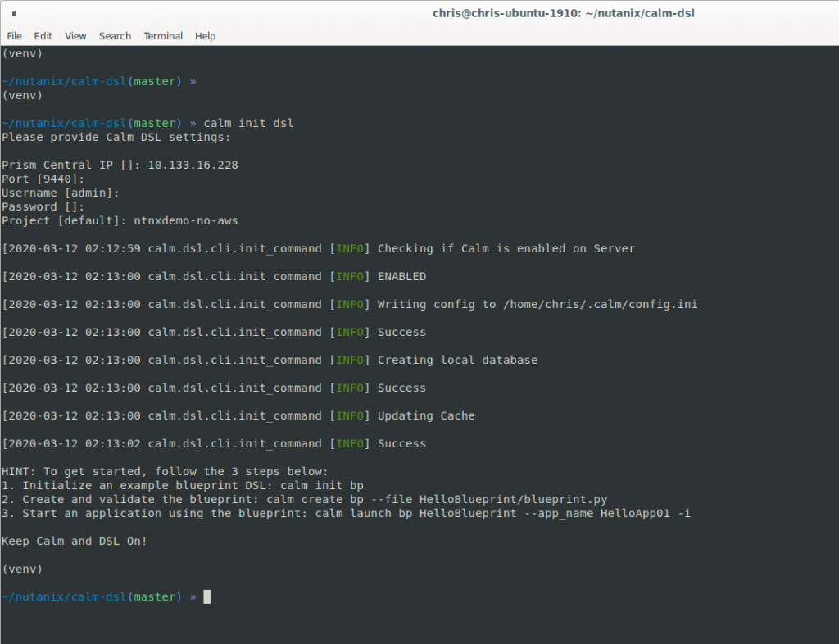Click 'Success' after Creating local database
Image resolution: width=839 pixels, height=644 pixels.
coord(401,388)
